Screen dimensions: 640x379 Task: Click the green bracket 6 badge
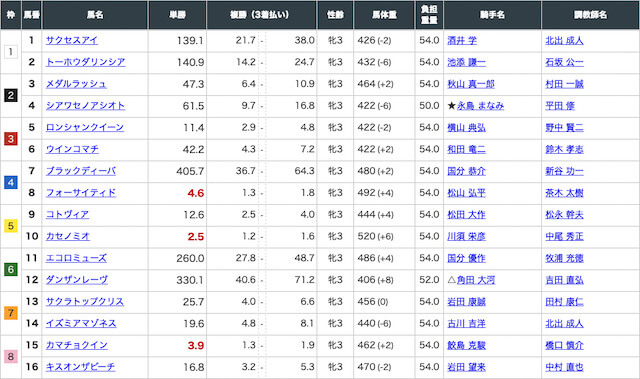click(x=11, y=269)
